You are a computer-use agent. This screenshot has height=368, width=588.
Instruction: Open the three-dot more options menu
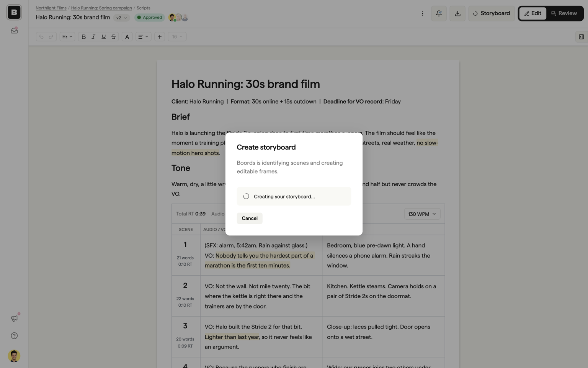423,13
